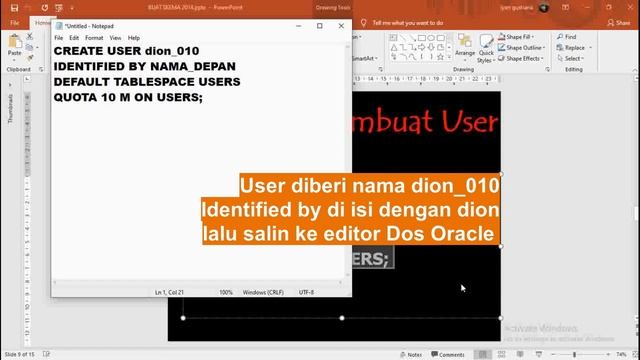Select the Down Arrow shape
The height and width of the screenshot is (360, 640).
431,48
